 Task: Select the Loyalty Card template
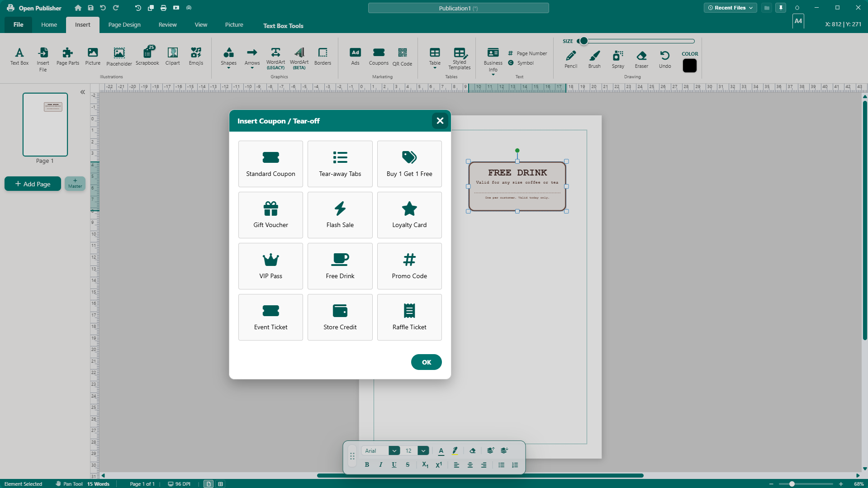tap(409, 215)
